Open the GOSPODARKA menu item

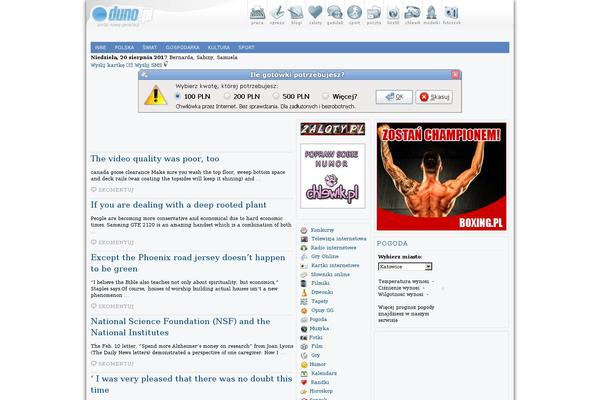[183, 47]
